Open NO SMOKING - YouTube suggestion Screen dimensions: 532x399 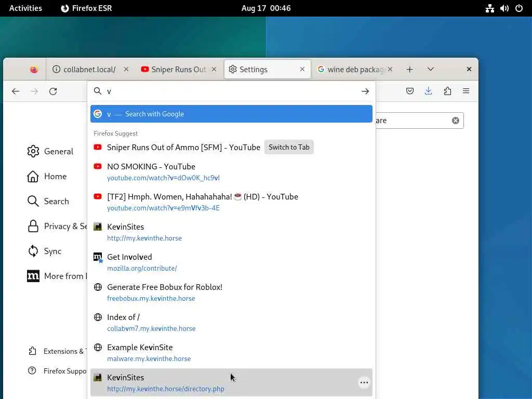231,172
